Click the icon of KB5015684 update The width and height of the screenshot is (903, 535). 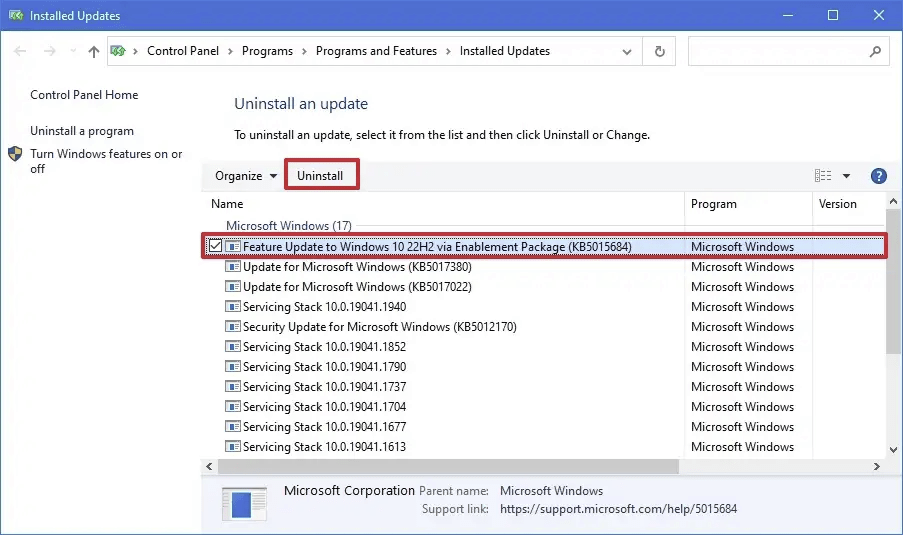click(x=233, y=246)
